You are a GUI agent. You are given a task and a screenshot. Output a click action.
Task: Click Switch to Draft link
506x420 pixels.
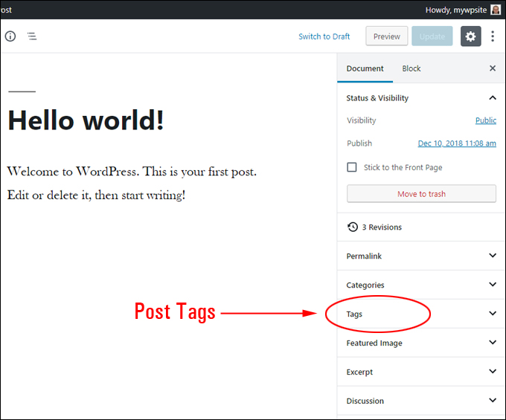(324, 36)
